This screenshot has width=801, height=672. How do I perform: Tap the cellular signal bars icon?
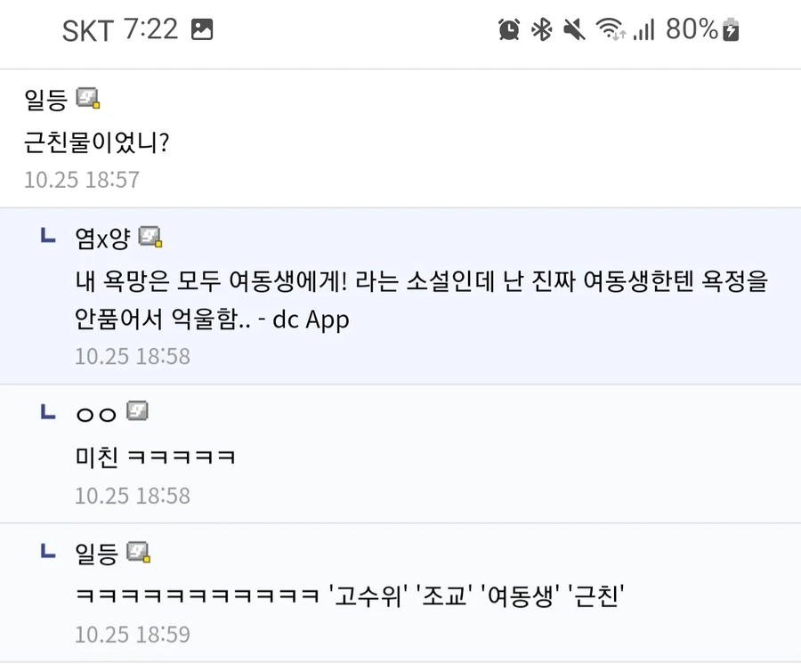(x=643, y=28)
